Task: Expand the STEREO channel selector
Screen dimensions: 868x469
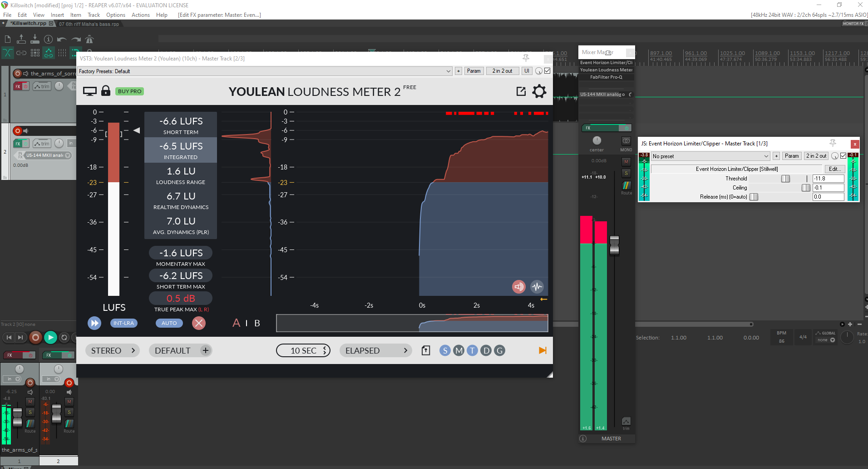Action: (113, 350)
